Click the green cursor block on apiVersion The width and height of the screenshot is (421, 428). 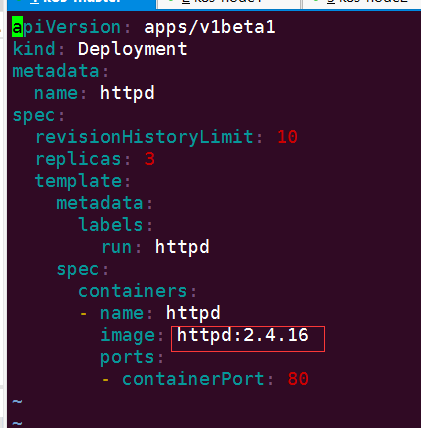click(17, 27)
